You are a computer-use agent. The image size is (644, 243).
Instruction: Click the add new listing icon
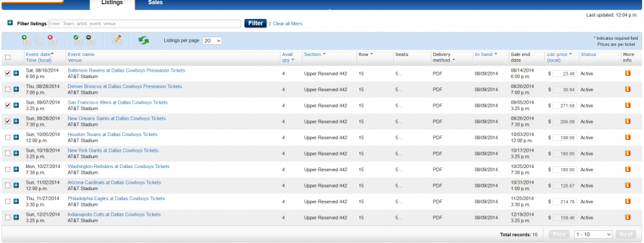pyautogui.click(x=26, y=40)
